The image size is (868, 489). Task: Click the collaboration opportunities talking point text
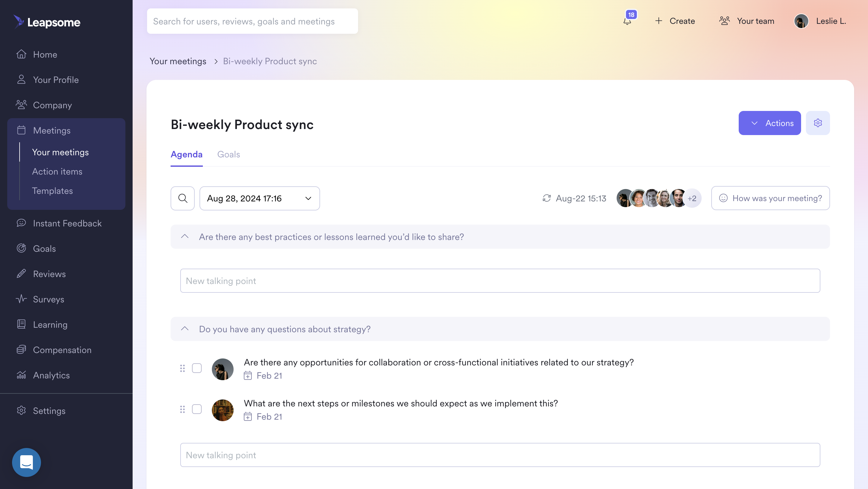tap(439, 362)
